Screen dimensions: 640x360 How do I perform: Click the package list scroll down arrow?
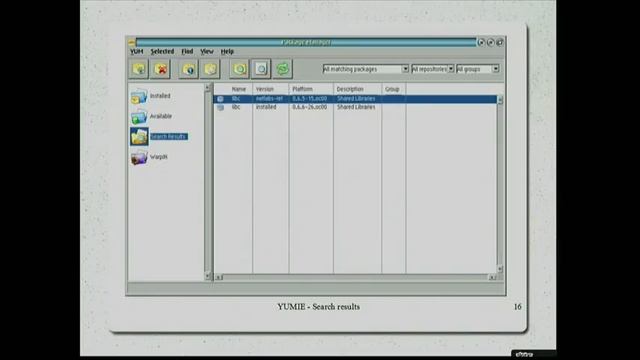coord(500,269)
